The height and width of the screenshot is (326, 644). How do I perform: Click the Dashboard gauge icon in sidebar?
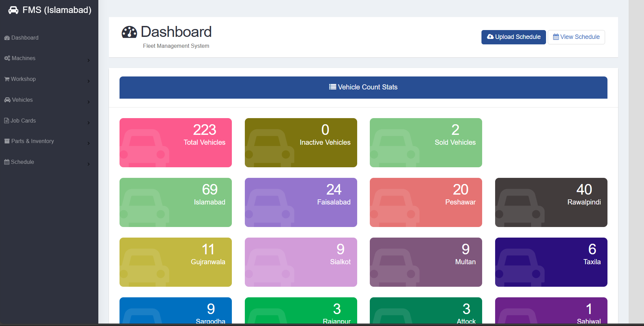click(x=7, y=38)
